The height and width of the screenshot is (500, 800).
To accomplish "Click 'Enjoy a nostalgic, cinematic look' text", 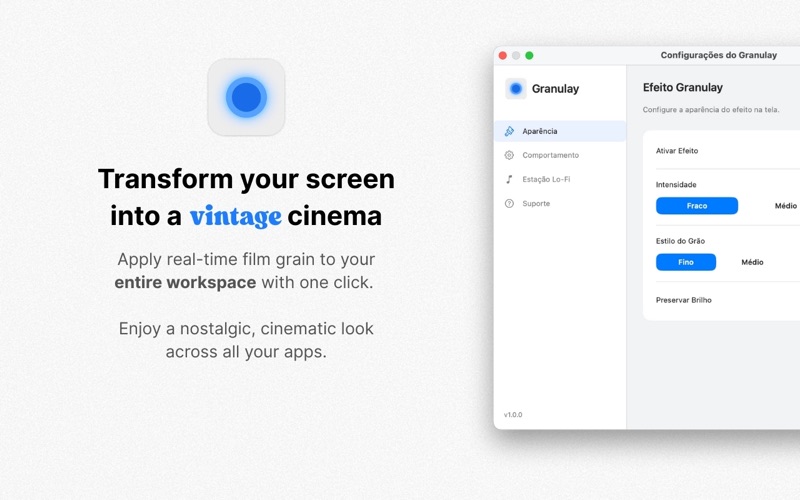I will pyautogui.click(x=246, y=329).
